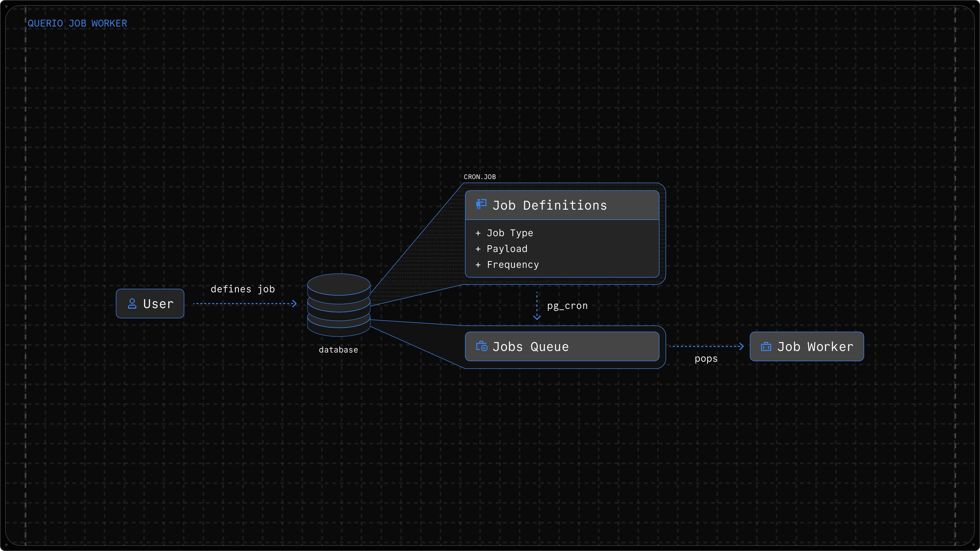Click the user person icon
The image size is (980, 551).
coord(132,304)
